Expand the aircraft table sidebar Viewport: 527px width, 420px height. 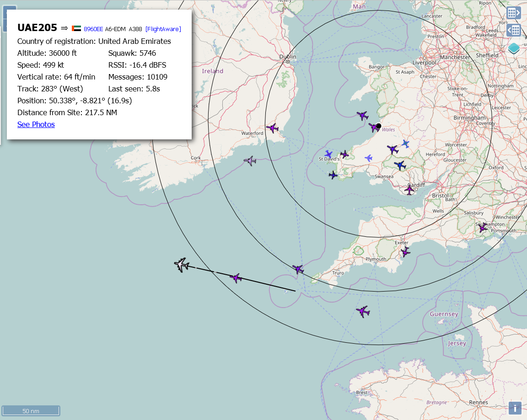pyautogui.click(x=514, y=12)
